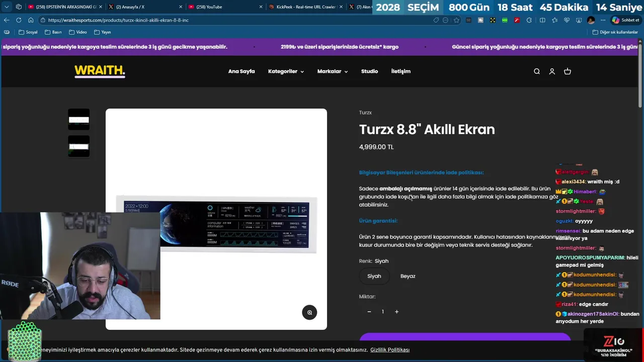Open the Sosyal bookmarks folder
644x362 pixels.
coord(28,32)
